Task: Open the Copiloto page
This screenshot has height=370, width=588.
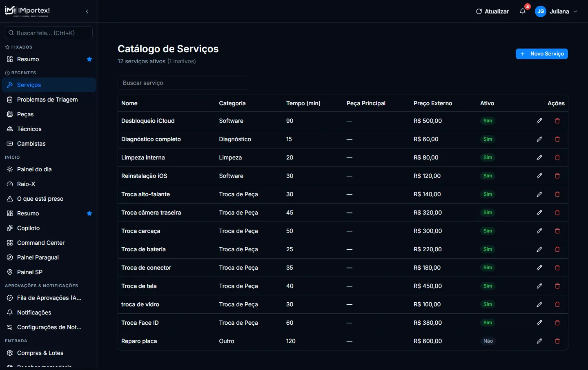Action: [49, 228]
